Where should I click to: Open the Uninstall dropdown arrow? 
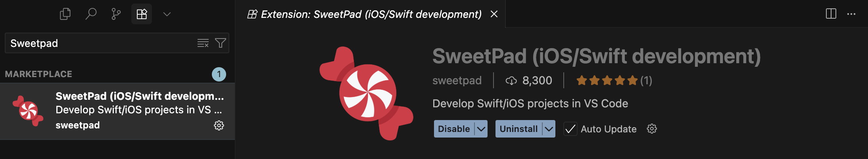click(x=549, y=129)
